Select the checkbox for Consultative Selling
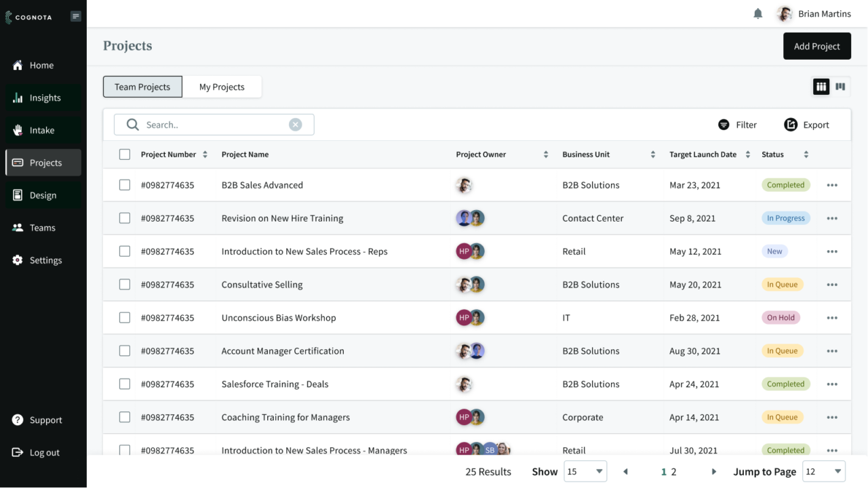The image size is (868, 488). click(125, 285)
